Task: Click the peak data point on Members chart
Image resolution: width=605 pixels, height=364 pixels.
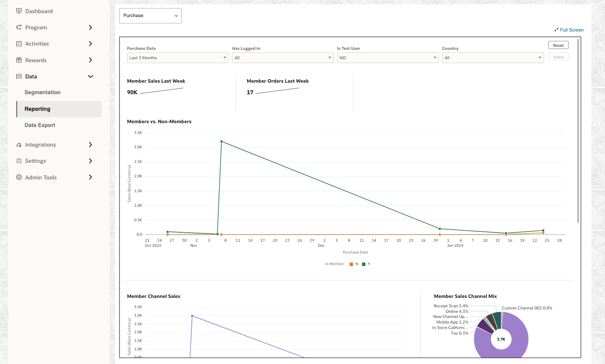Action: point(222,142)
